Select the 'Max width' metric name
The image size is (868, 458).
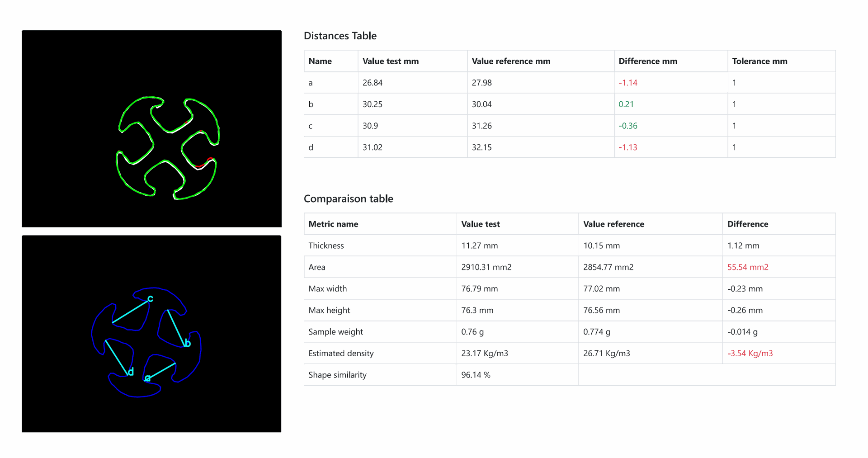pyautogui.click(x=328, y=288)
